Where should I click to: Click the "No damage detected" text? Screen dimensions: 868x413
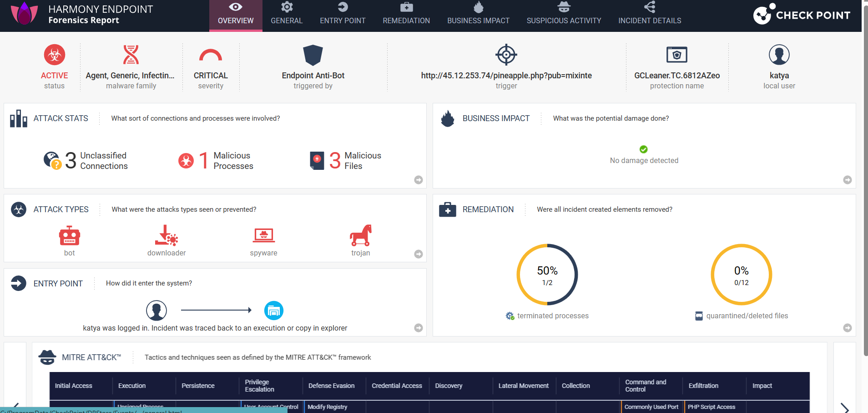click(644, 160)
